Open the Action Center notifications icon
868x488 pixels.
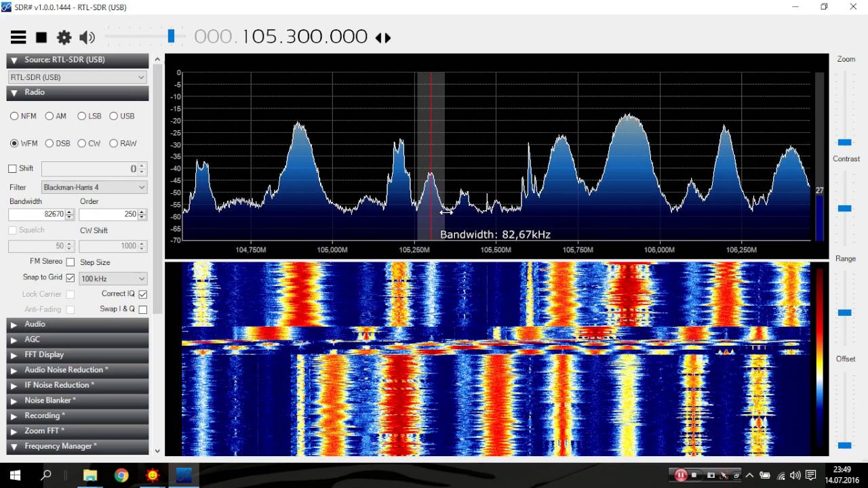(811, 475)
